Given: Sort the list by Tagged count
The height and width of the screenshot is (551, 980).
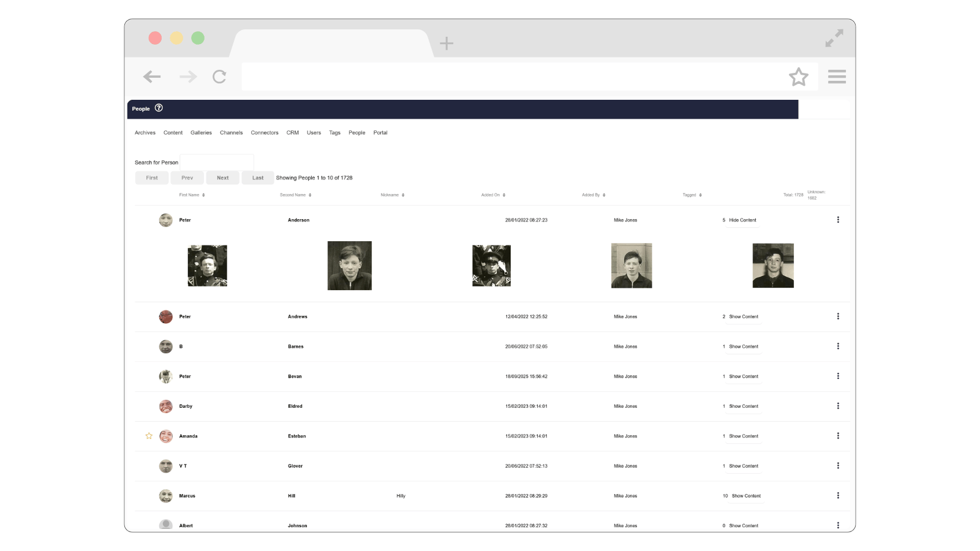Looking at the screenshot, I should (x=691, y=195).
